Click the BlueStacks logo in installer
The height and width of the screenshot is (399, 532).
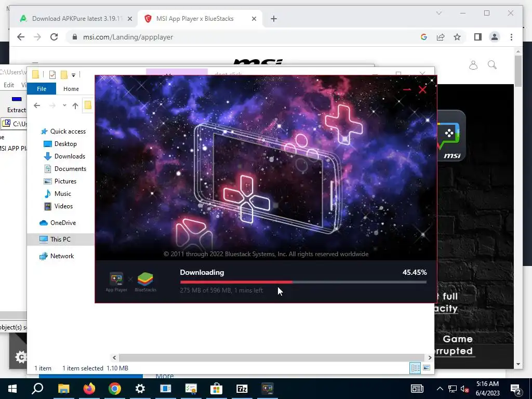[145, 282]
